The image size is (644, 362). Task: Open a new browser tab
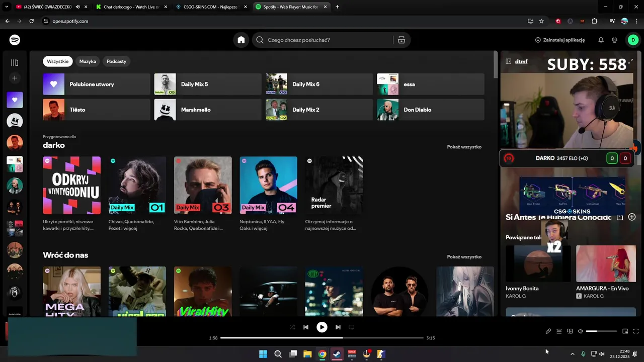click(337, 7)
